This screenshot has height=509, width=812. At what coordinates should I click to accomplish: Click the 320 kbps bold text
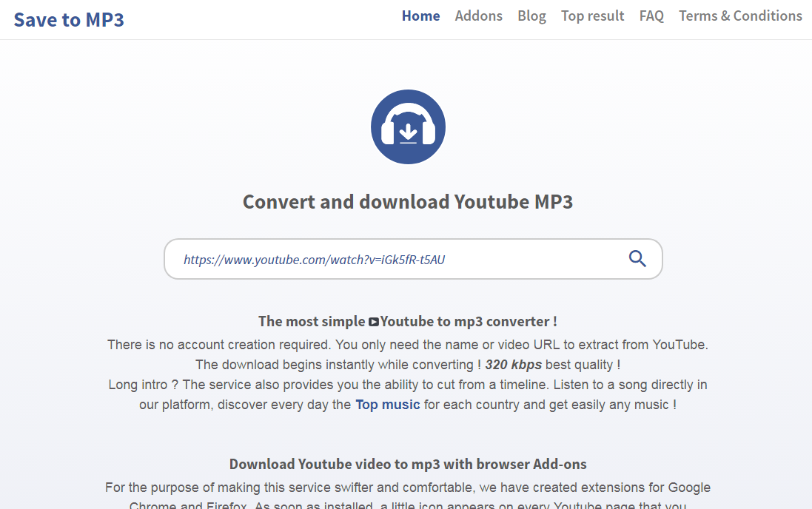pyautogui.click(x=513, y=365)
